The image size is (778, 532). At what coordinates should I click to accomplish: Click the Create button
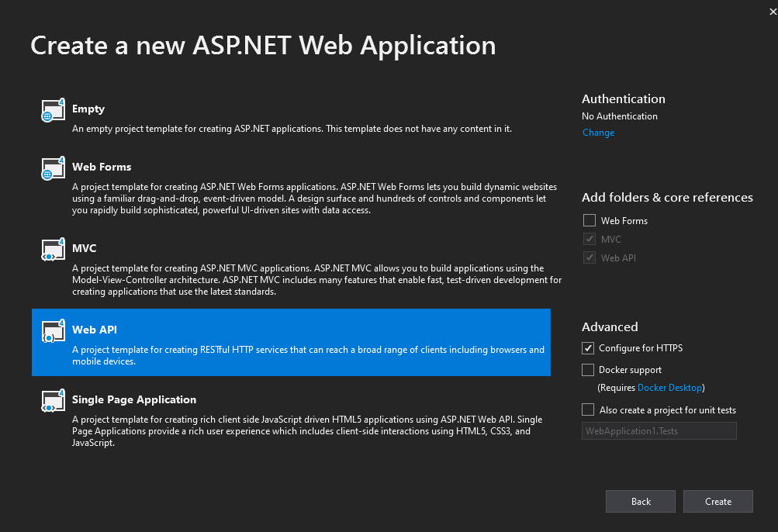[x=717, y=501]
